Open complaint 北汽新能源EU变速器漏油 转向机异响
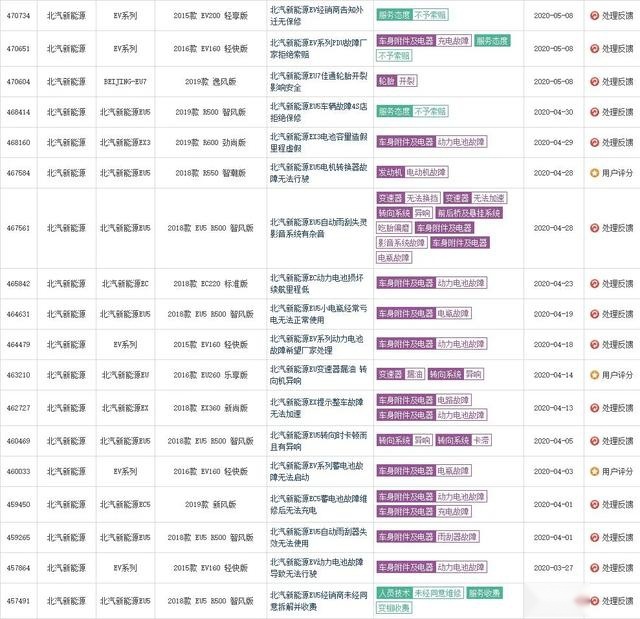 coord(318,375)
